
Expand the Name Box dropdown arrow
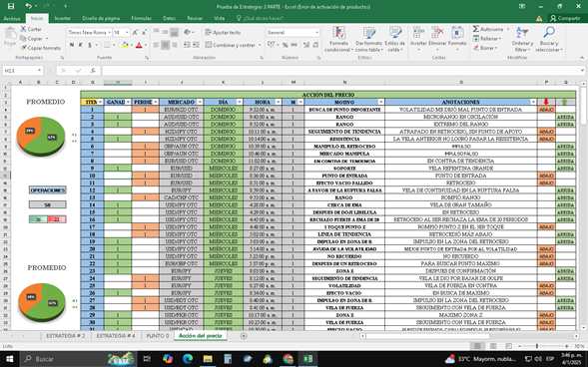tap(39, 71)
